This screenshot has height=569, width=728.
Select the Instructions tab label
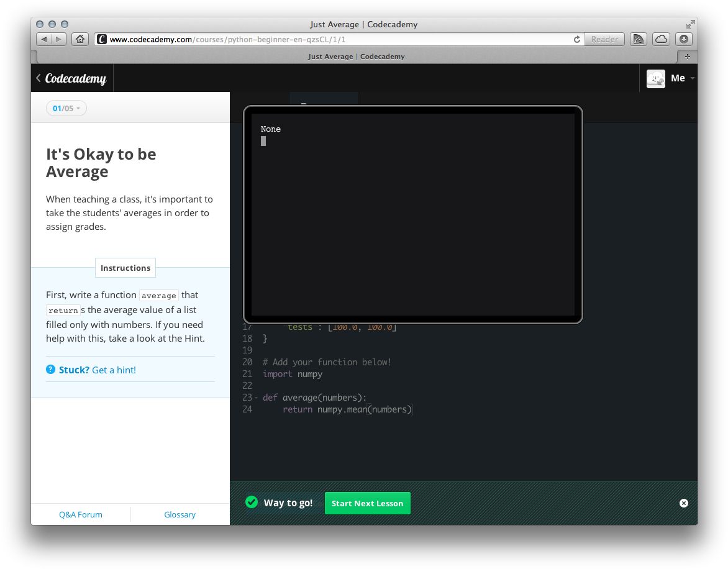(x=125, y=268)
